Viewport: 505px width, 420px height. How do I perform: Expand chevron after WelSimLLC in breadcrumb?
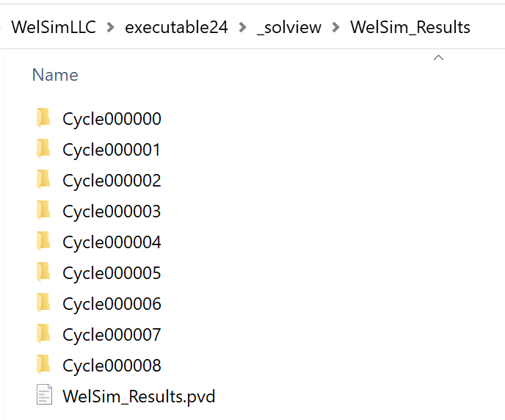(110, 27)
